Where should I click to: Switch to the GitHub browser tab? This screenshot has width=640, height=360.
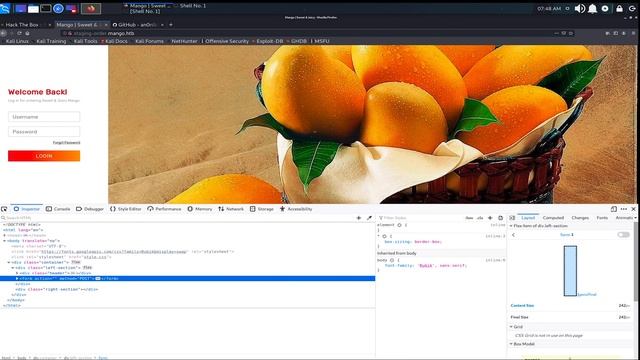[x=138, y=25]
